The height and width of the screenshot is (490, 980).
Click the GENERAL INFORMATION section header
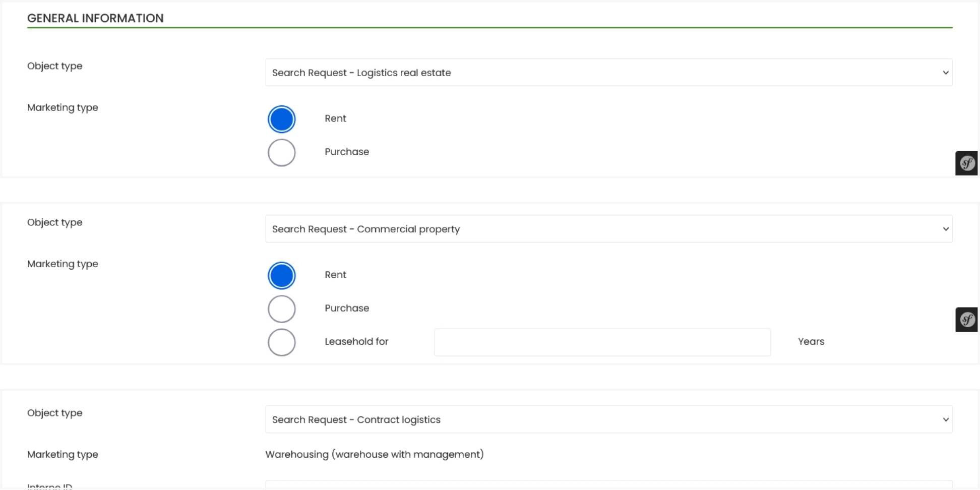pos(95,18)
